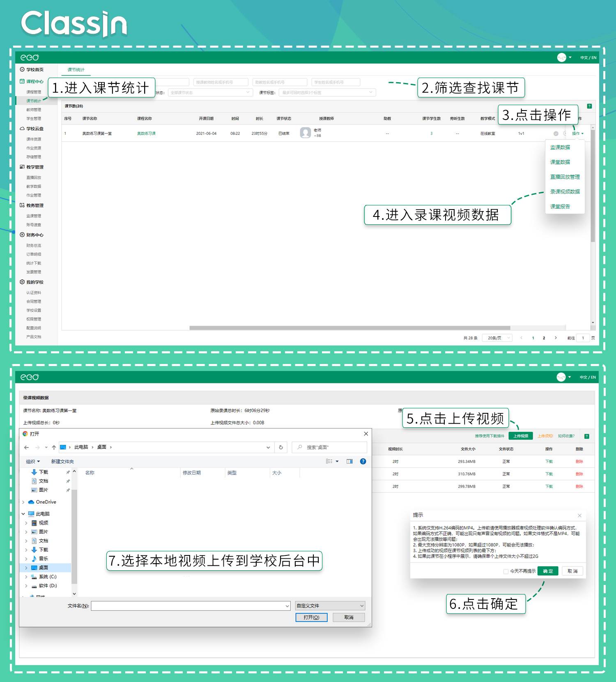616x682 pixels.
Task: Open the 如何收费? link
Action: tap(566, 436)
